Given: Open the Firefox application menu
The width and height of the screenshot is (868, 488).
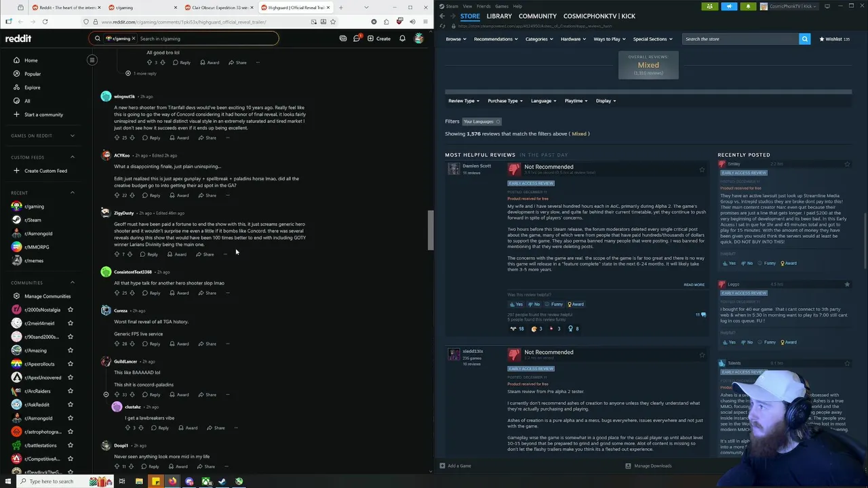Looking at the screenshot, I should click(x=425, y=22).
